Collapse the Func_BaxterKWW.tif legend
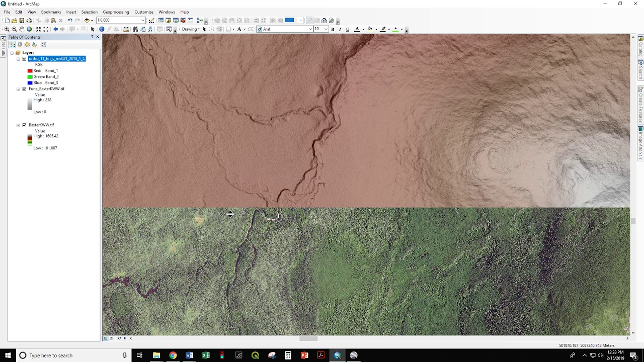 (x=18, y=89)
